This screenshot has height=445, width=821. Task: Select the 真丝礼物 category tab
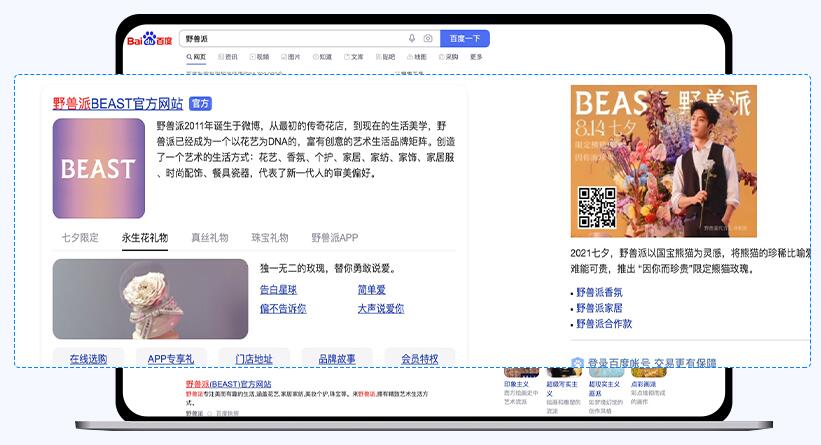tap(209, 238)
